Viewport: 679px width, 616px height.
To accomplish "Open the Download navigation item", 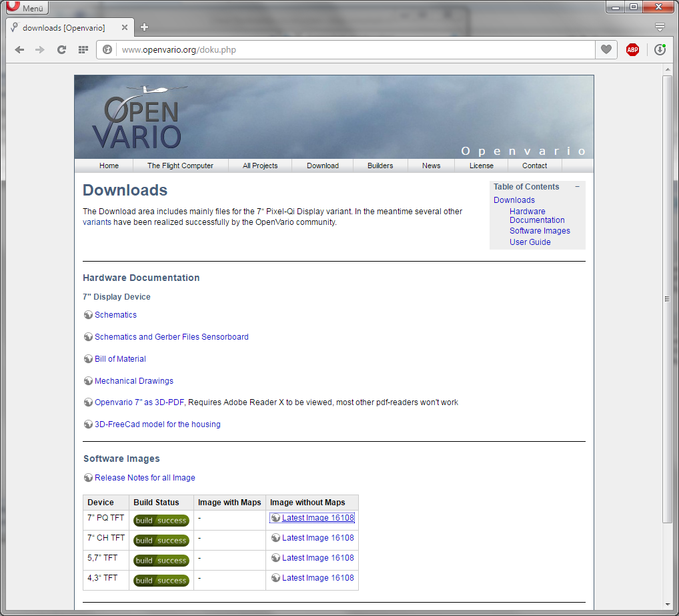I will tap(323, 166).
